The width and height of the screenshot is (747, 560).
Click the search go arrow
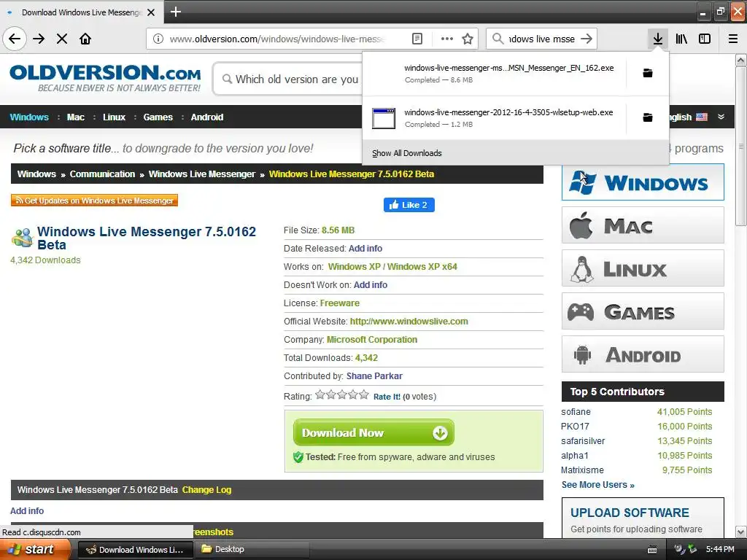(587, 39)
